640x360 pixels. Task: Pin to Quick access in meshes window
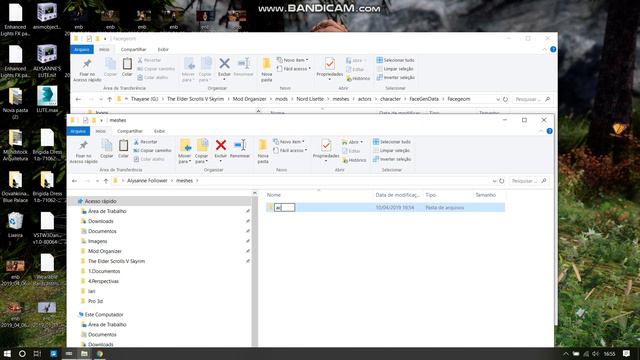pos(83,151)
